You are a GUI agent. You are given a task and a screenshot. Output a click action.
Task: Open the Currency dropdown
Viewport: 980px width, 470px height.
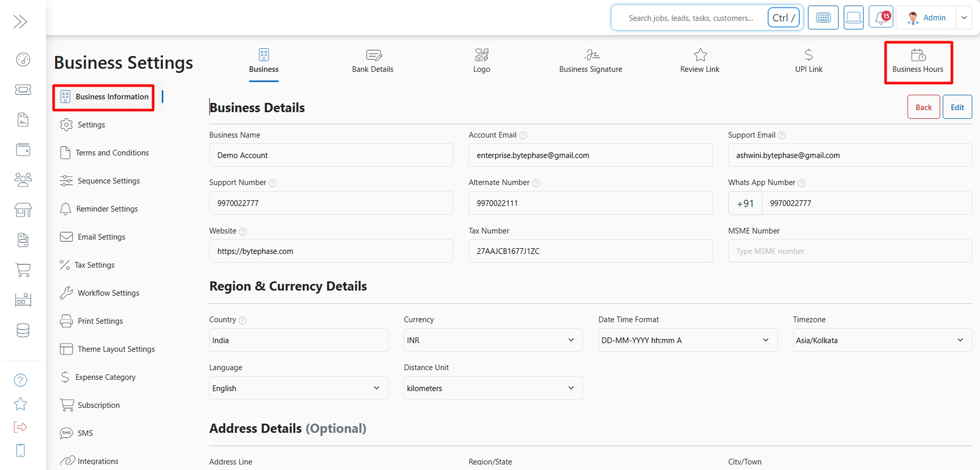(x=571, y=340)
